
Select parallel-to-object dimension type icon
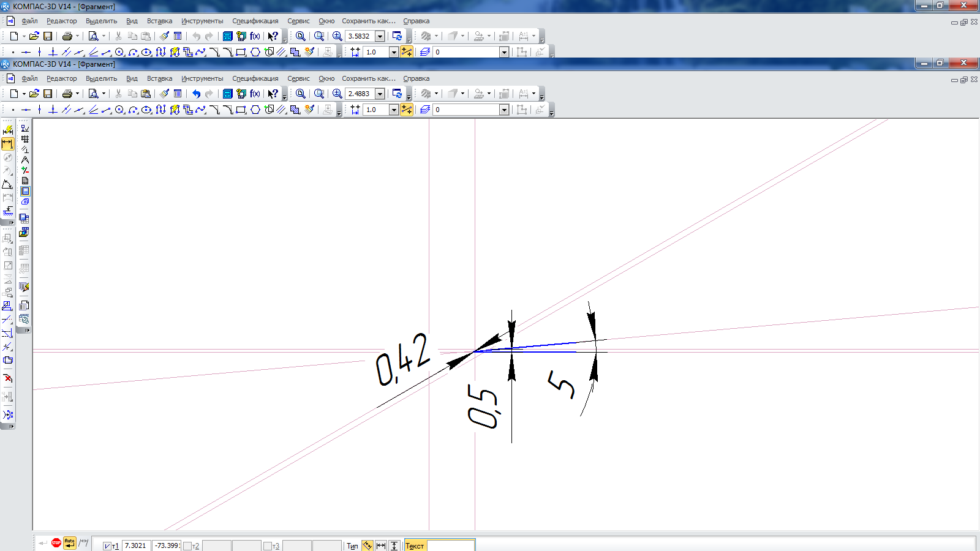(367, 545)
